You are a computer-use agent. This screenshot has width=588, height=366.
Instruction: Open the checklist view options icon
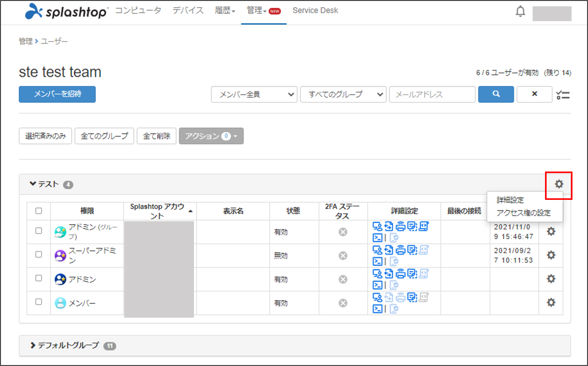coord(563,95)
